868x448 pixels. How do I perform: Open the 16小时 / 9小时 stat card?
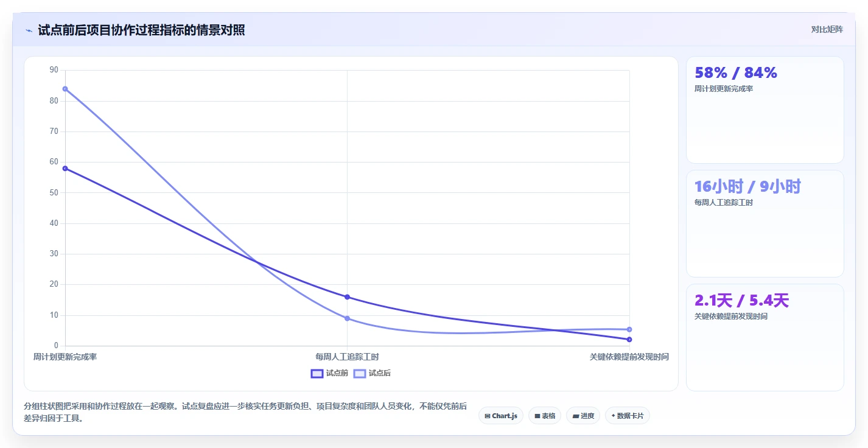765,224
